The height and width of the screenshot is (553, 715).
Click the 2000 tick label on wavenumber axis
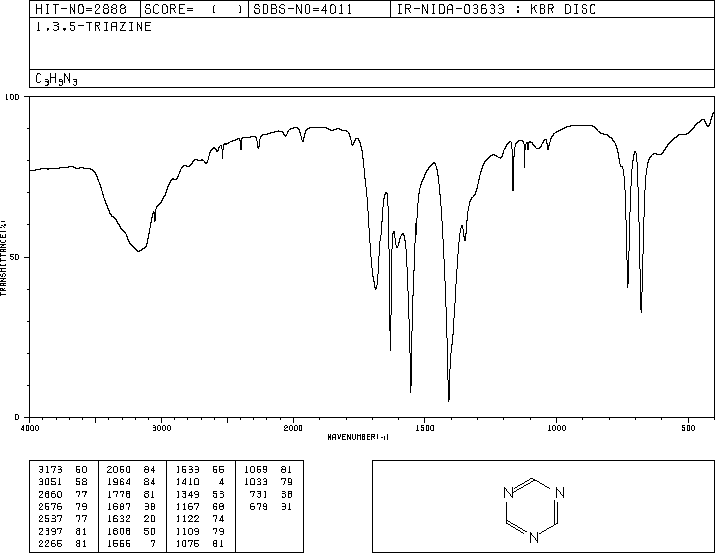pyautogui.click(x=293, y=428)
